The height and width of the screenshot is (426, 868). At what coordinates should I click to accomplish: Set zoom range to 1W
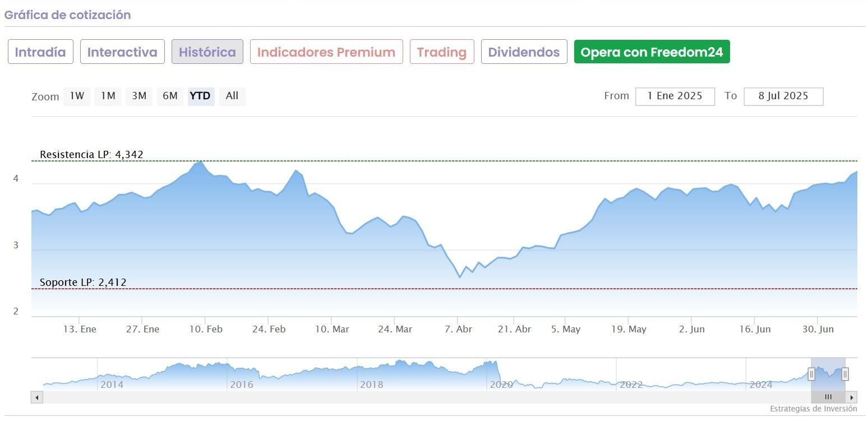coord(77,96)
